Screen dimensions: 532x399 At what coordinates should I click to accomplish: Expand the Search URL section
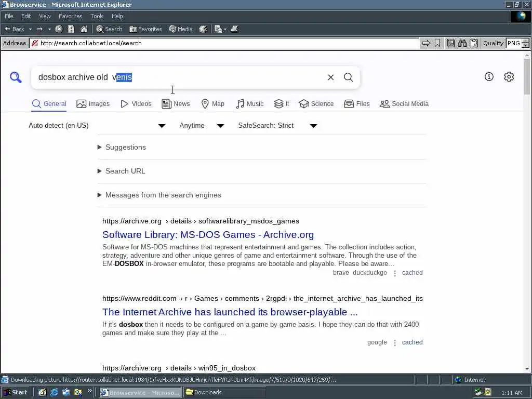[x=122, y=171]
